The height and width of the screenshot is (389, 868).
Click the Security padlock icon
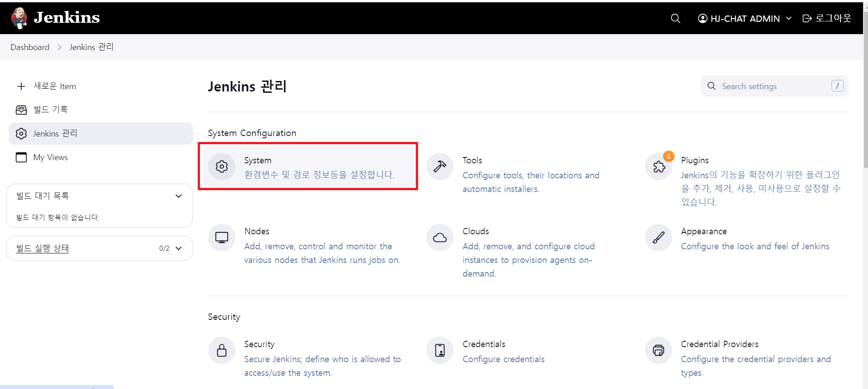pyautogui.click(x=222, y=350)
